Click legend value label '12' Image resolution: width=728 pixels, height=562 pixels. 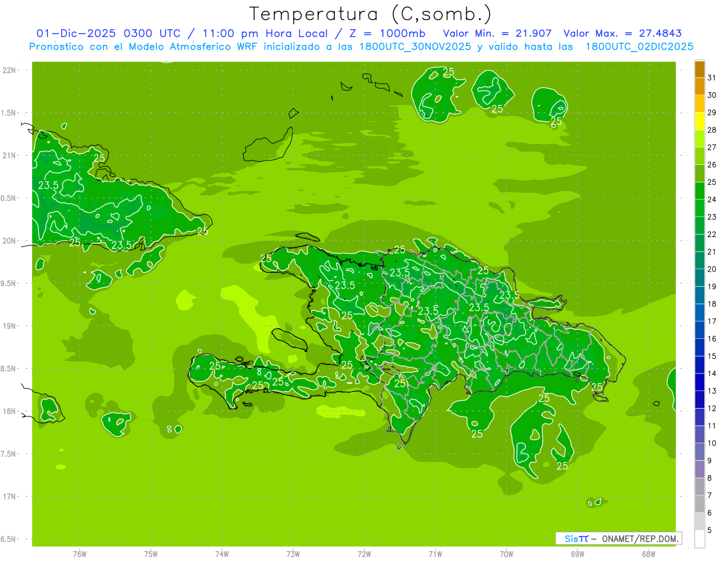click(712, 408)
